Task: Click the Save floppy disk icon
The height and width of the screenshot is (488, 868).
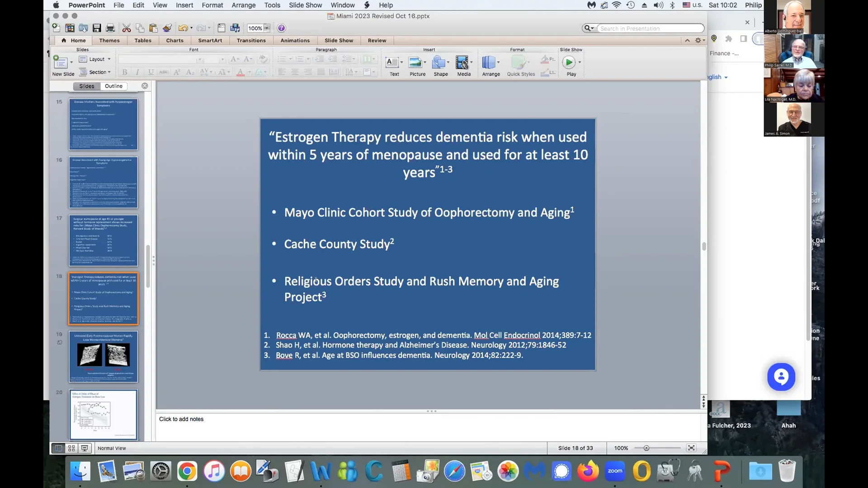Action: point(97,28)
